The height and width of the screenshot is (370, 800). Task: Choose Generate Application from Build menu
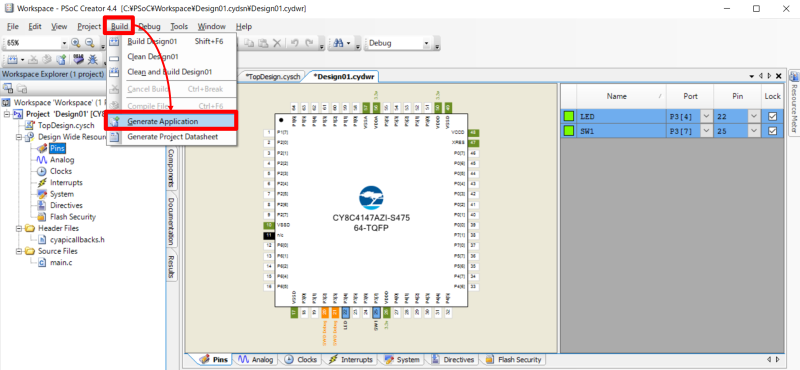pos(171,121)
